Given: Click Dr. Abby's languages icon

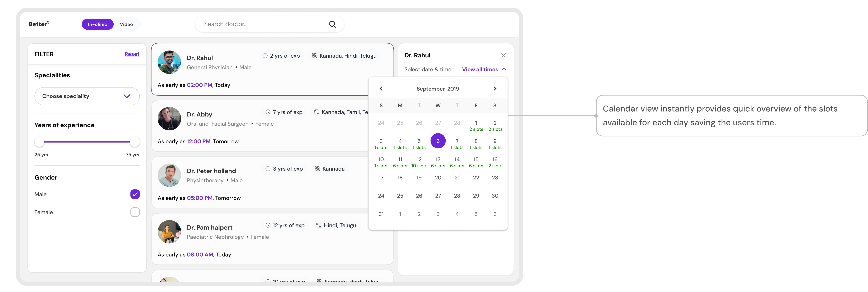Looking at the screenshot, I should click(x=317, y=112).
